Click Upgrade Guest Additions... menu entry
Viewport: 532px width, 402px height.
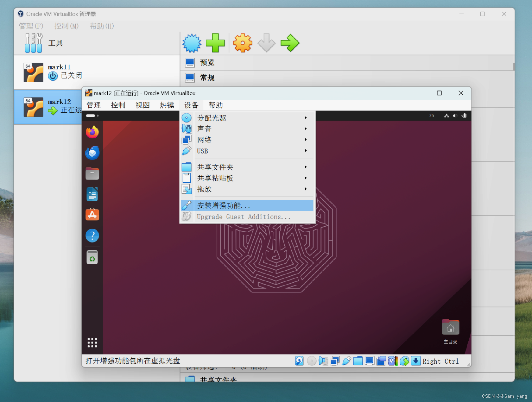point(247,217)
